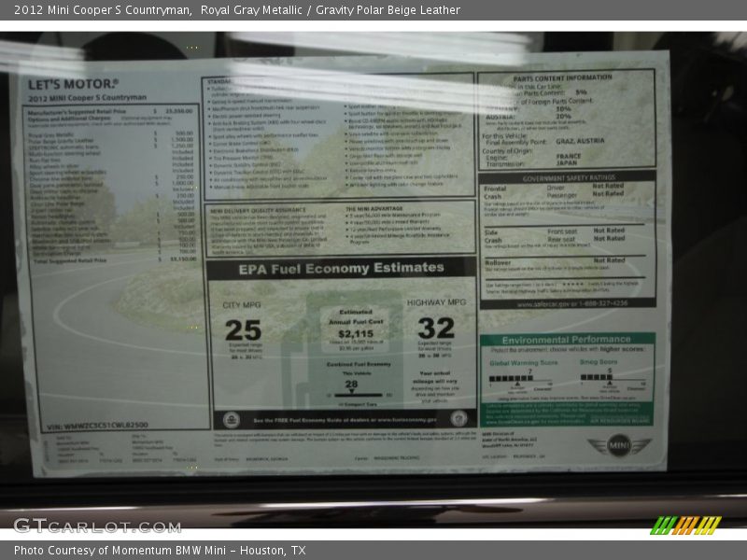The image size is (747, 560).
Task: Click the round seal right of fuel guide text
Action: coord(458,418)
